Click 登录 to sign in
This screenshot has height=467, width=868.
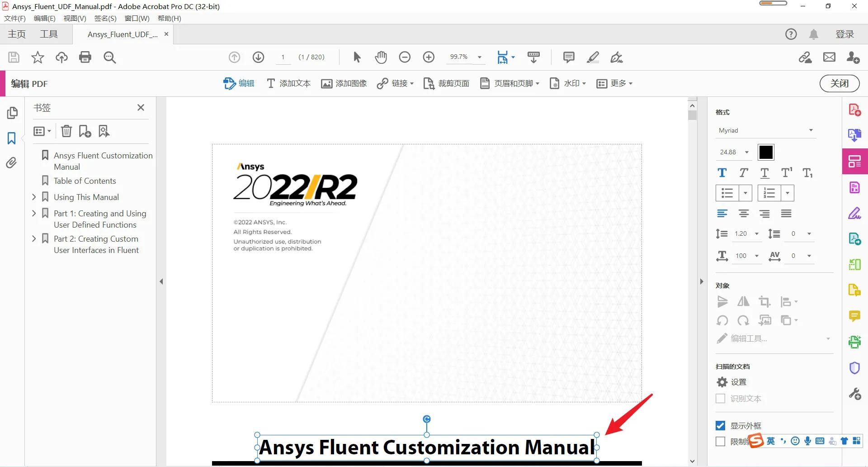(x=844, y=34)
